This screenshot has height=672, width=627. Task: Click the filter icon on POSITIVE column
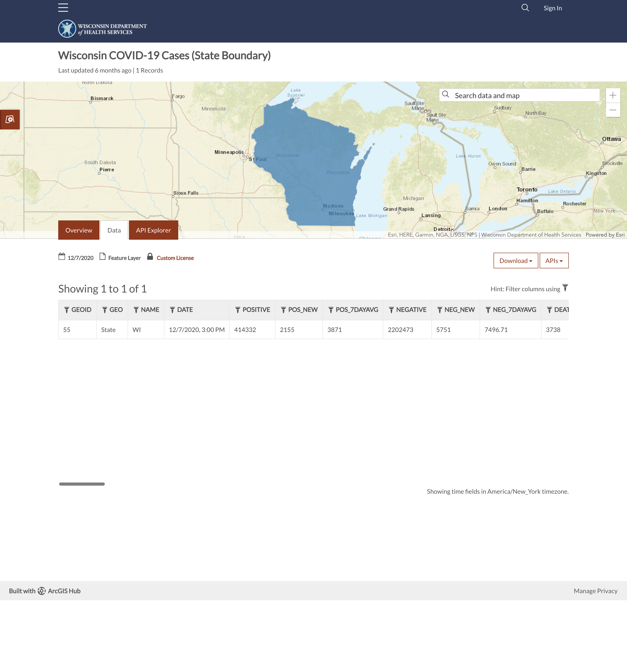[x=238, y=310]
